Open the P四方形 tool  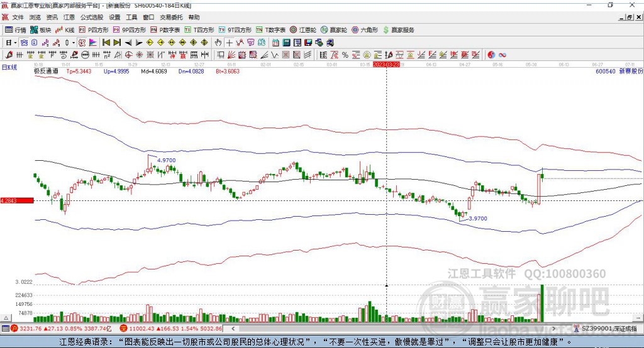94,30
